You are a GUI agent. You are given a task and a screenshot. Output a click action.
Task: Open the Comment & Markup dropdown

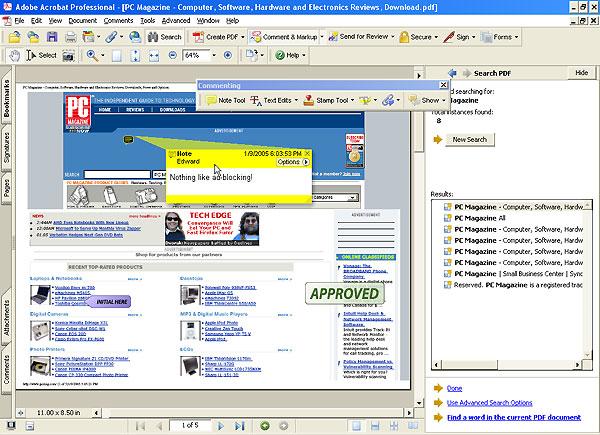click(321, 37)
